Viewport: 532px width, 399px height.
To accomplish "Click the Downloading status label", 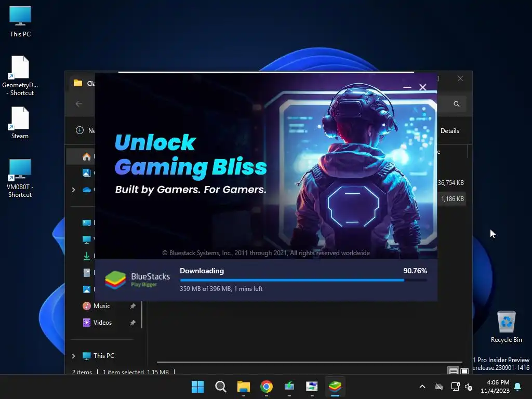I will point(202,271).
